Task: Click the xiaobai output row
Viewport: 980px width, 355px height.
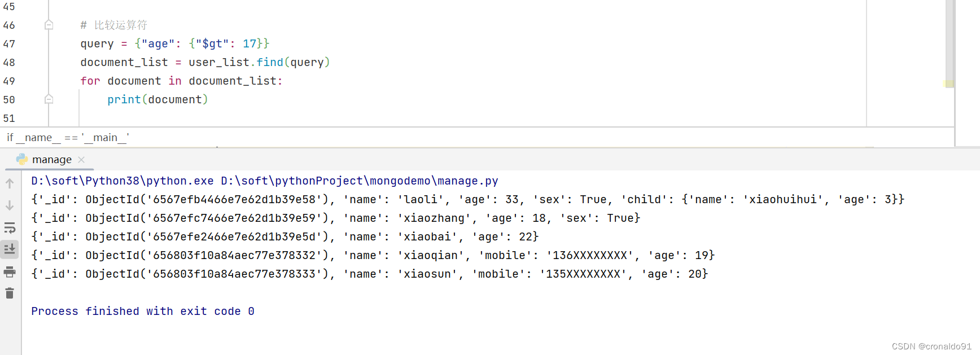Action: pos(285,236)
